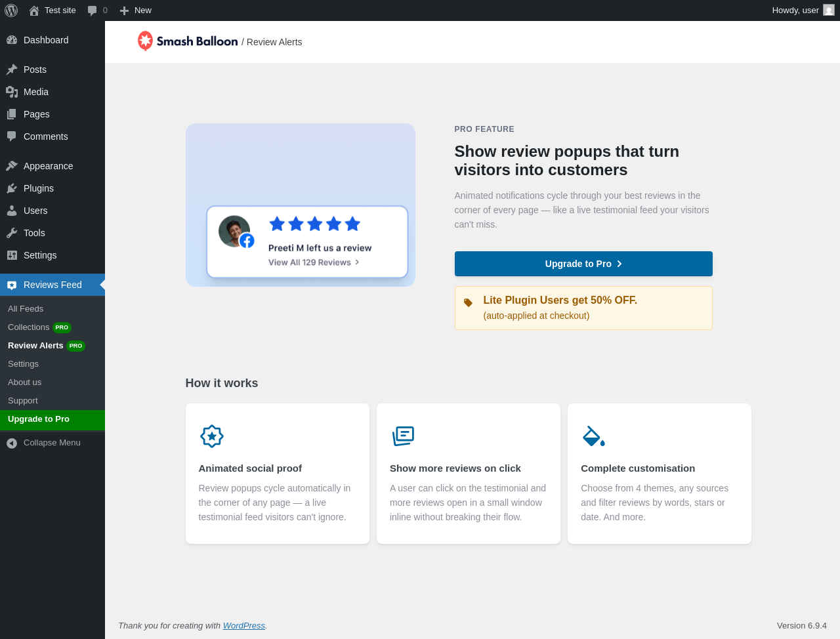The height and width of the screenshot is (639, 840).
Task: Open the comments bubble in admin bar
Action: 97,10
